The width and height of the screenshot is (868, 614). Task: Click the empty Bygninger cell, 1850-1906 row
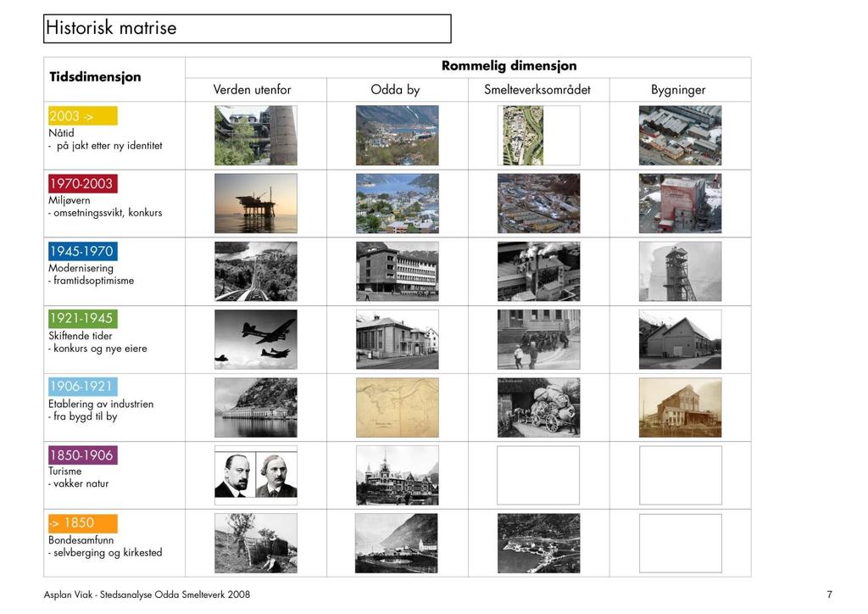click(x=681, y=475)
